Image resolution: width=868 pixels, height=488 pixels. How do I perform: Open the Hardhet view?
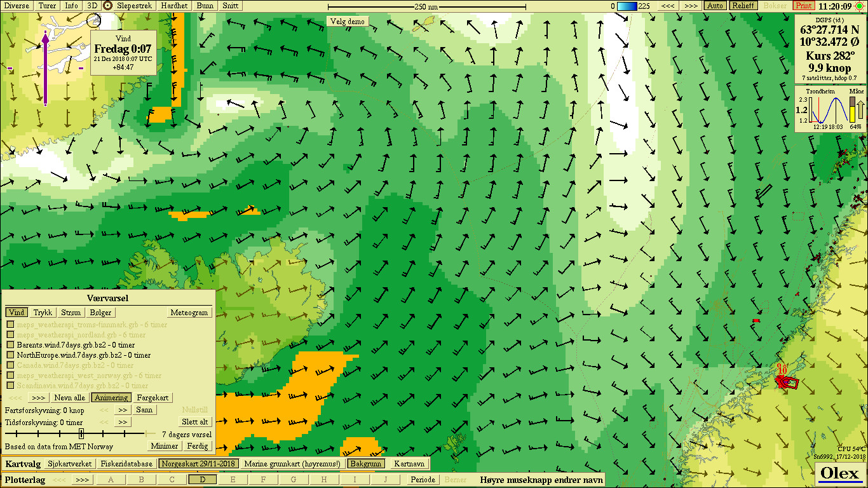pyautogui.click(x=174, y=5)
